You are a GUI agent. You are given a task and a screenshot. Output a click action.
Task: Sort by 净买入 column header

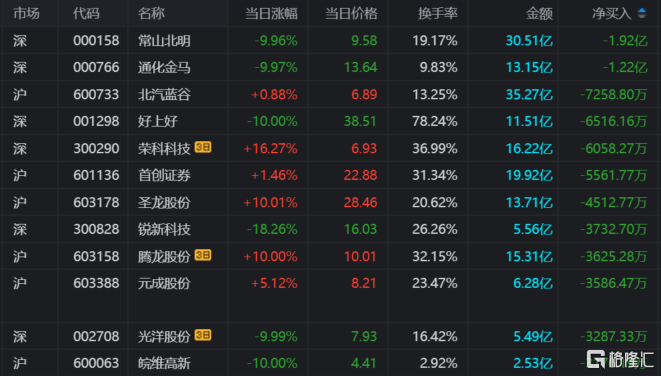click(612, 13)
